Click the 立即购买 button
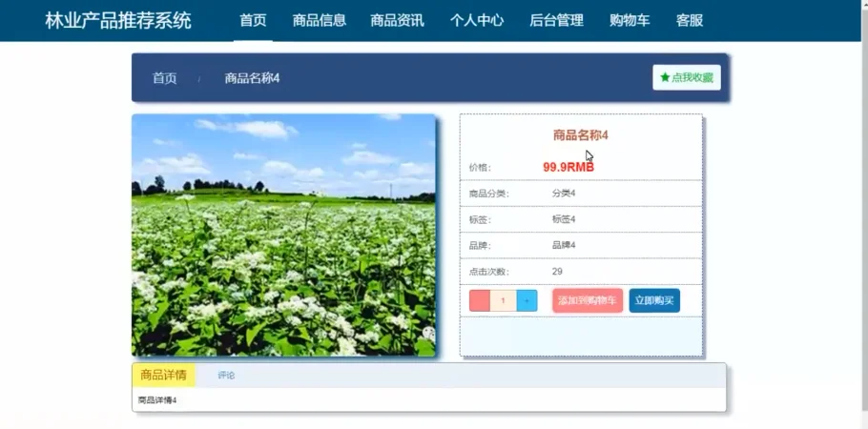 (654, 300)
